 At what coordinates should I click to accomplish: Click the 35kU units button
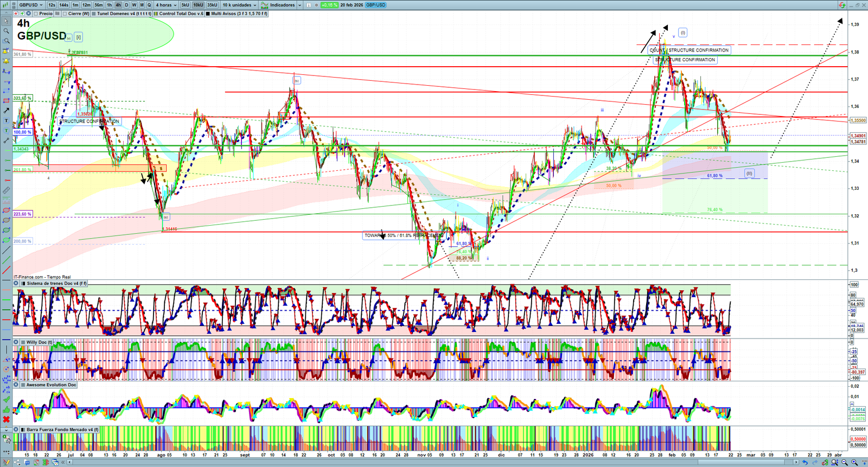pyautogui.click(x=212, y=5)
